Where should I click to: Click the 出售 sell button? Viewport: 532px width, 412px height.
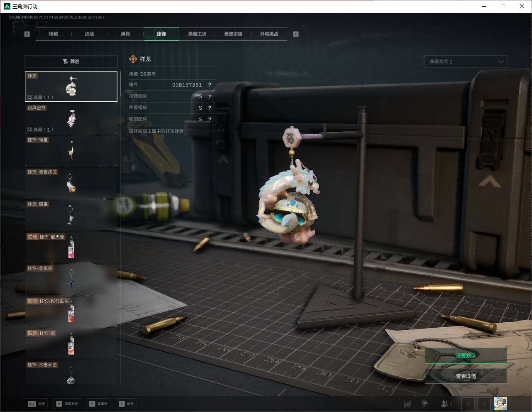click(127, 404)
